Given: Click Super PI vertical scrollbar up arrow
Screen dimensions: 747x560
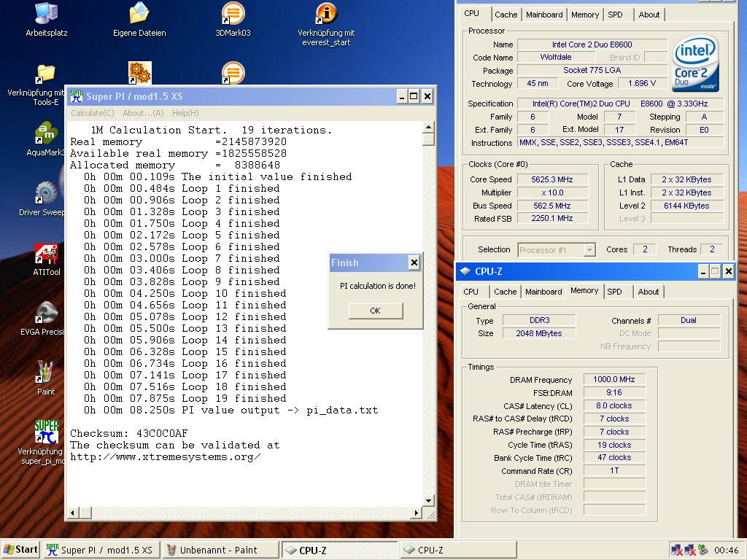Looking at the screenshot, I should pyautogui.click(x=428, y=127).
